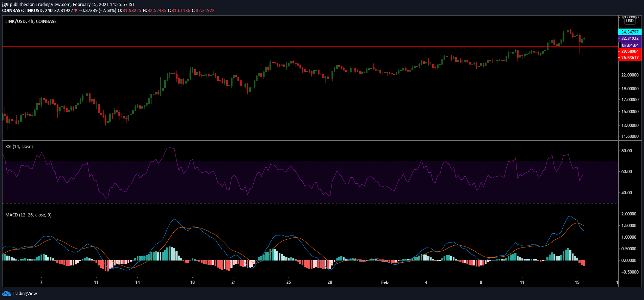This screenshot has width=644, height=300.
Task: Click the LINK/USD, 4h, COINBASE chart title
Action: point(31,22)
